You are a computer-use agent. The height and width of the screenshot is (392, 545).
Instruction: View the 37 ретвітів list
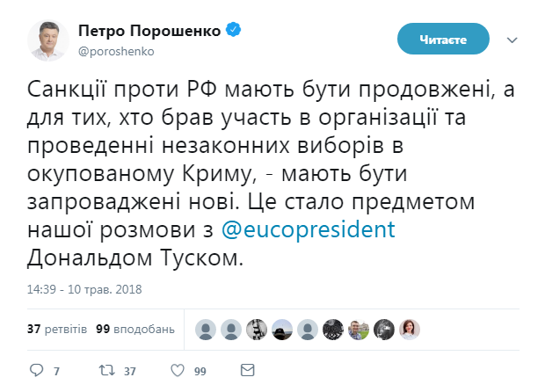pyautogui.click(x=57, y=330)
